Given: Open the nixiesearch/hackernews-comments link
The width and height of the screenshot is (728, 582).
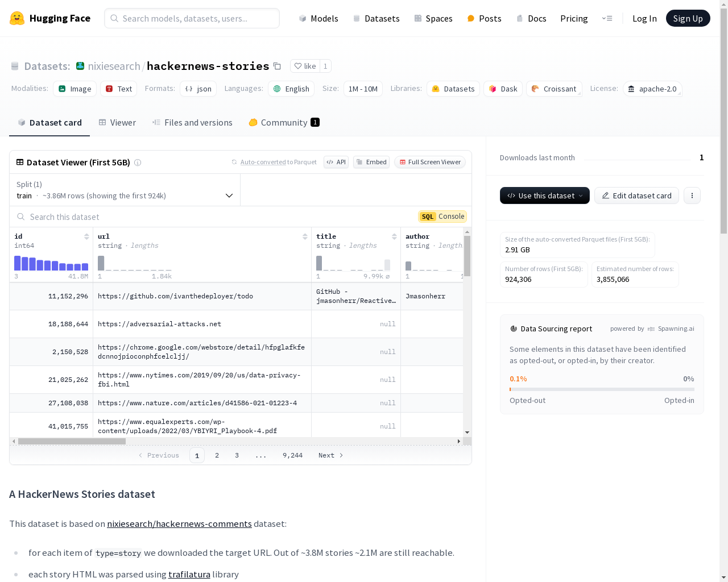Looking at the screenshot, I should [x=179, y=523].
